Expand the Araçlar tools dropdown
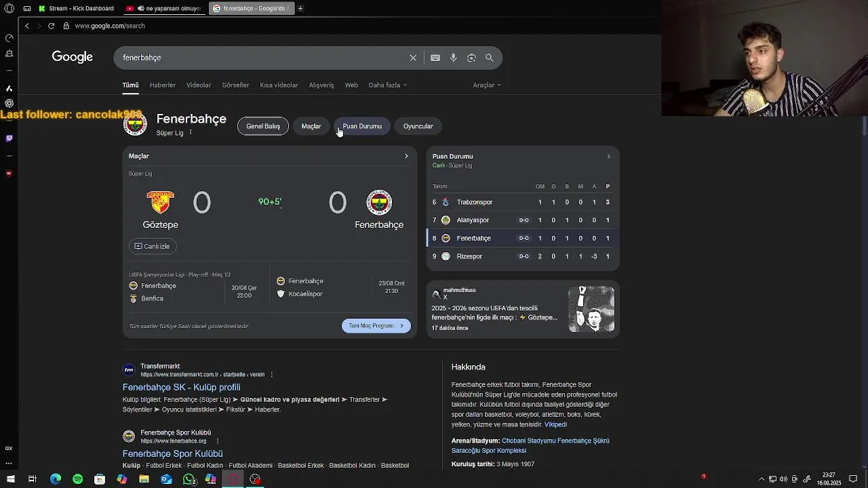Viewport: 868px width, 488px height. (487, 85)
